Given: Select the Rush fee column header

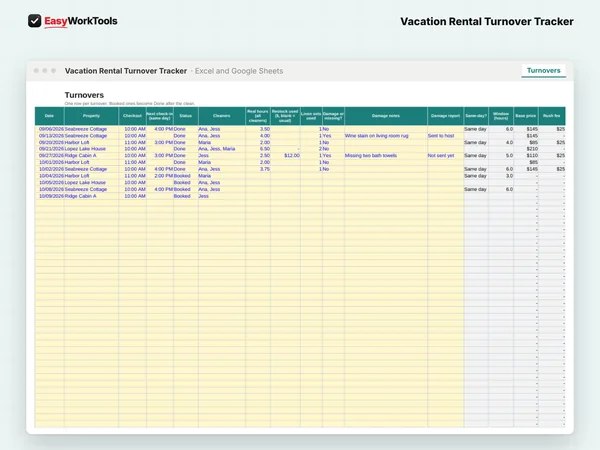Looking at the screenshot, I should (551, 116).
